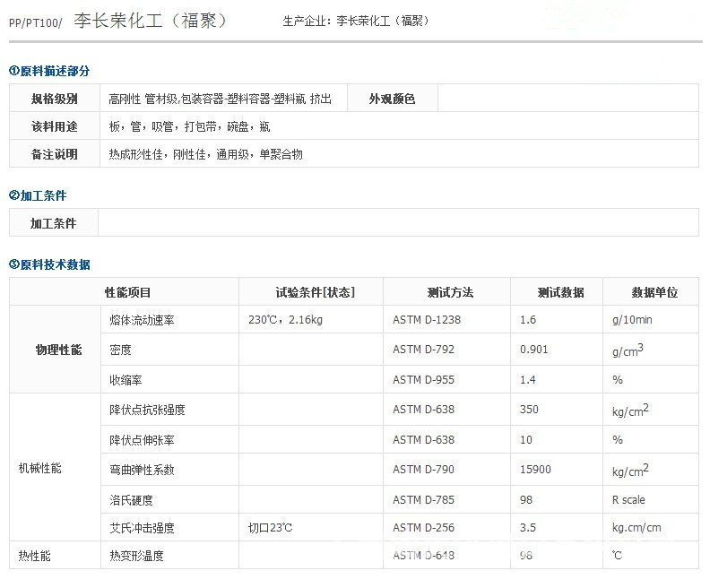Click the 该料用途 row header
Image resolution: width=710 pixels, height=588 pixels.
(x=55, y=126)
